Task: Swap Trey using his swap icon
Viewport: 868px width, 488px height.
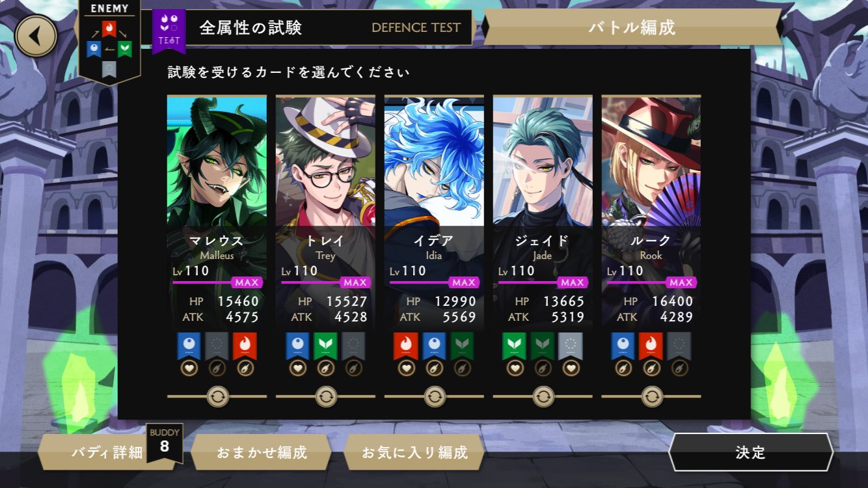Action: coord(326,396)
